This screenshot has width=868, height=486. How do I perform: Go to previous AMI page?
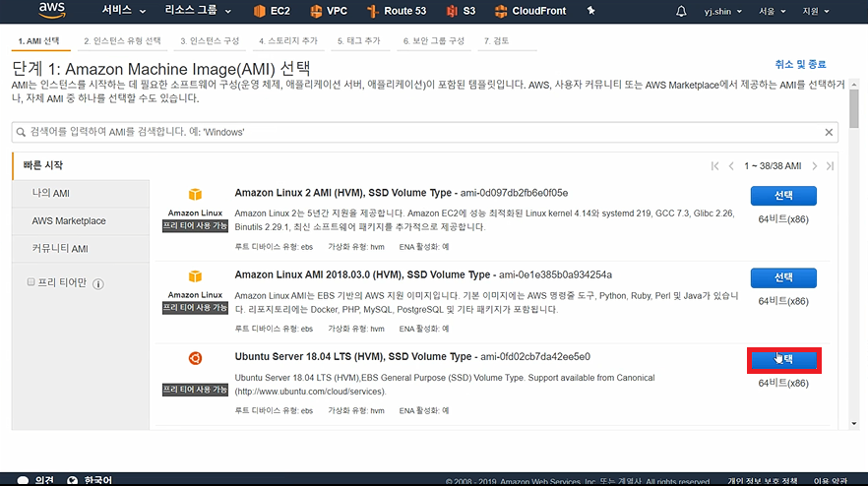(x=731, y=166)
